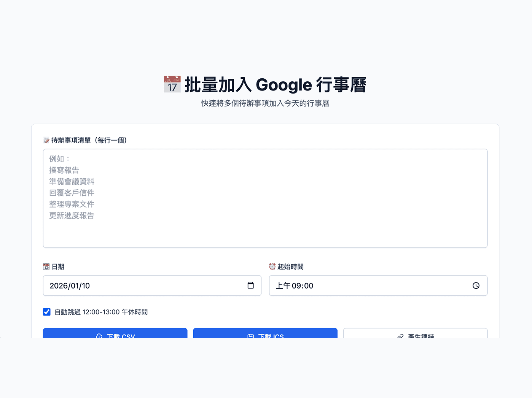The height and width of the screenshot is (398, 532).
Task: Open the calendar picker icon in date field
Action: click(x=250, y=285)
